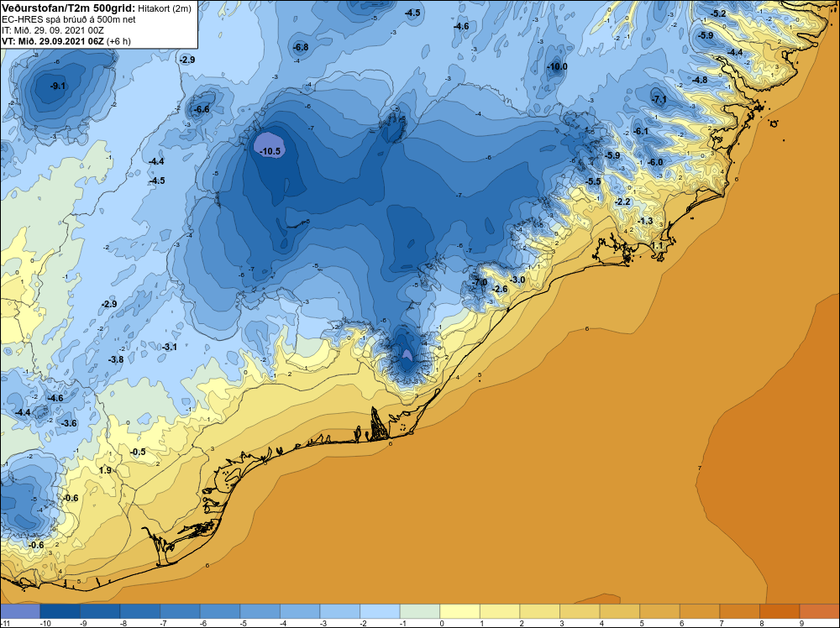This screenshot has height=628, width=840.
Task: Click the -3.1 temperature label
Action: click(x=169, y=348)
